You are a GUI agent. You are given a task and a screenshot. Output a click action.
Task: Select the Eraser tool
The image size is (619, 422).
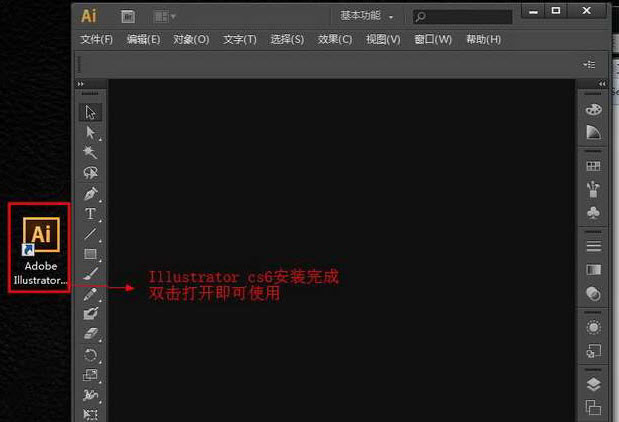pos(90,334)
